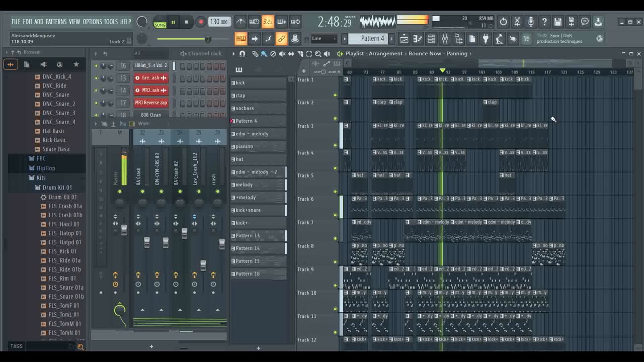This screenshot has height=362, width=644.
Task: Toggle step edit arrow
Action: tap(255, 39)
